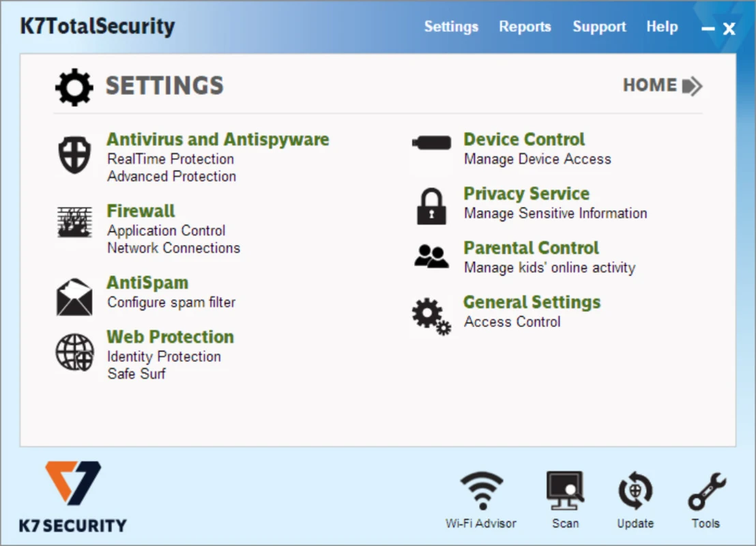Click the Device Control USB icon
This screenshot has height=546, width=756.
(x=431, y=143)
